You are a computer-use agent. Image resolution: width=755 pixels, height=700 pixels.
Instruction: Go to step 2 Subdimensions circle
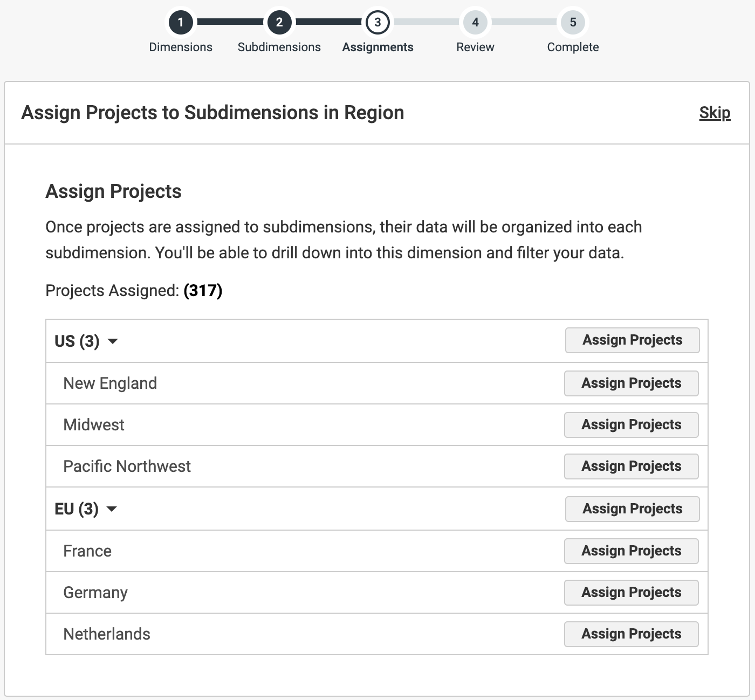pyautogui.click(x=279, y=23)
